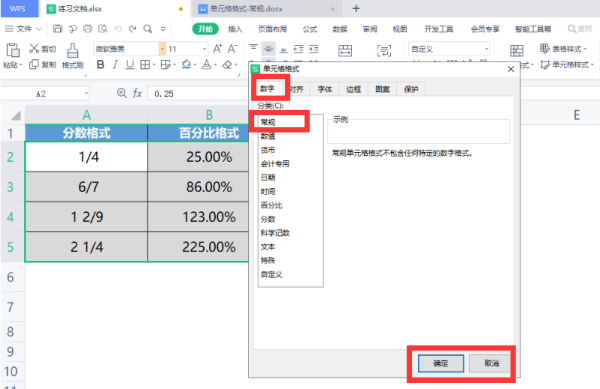Close the 单元格格式 dialog with X
This screenshot has height=389, width=600.
coord(510,69)
